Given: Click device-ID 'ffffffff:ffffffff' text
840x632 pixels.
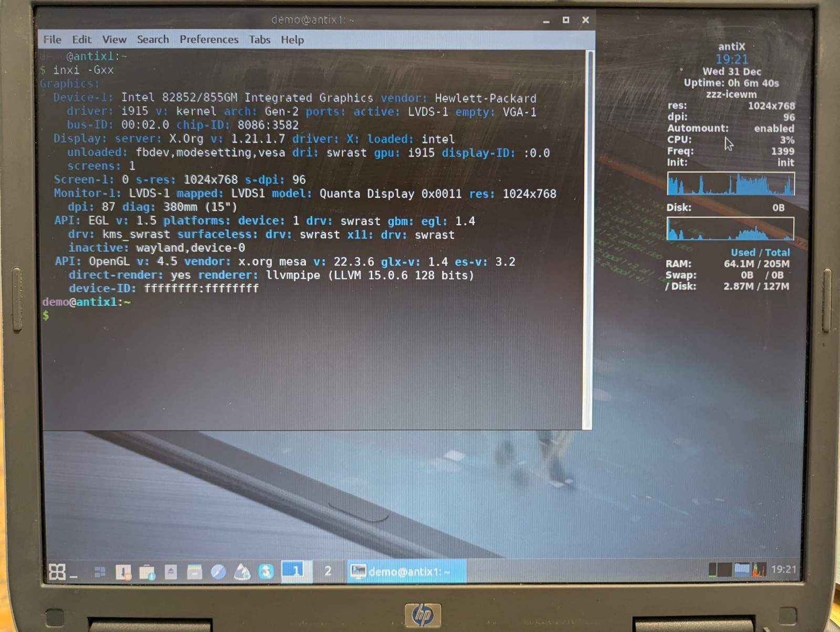Looking at the screenshot, I should [201, 288].
